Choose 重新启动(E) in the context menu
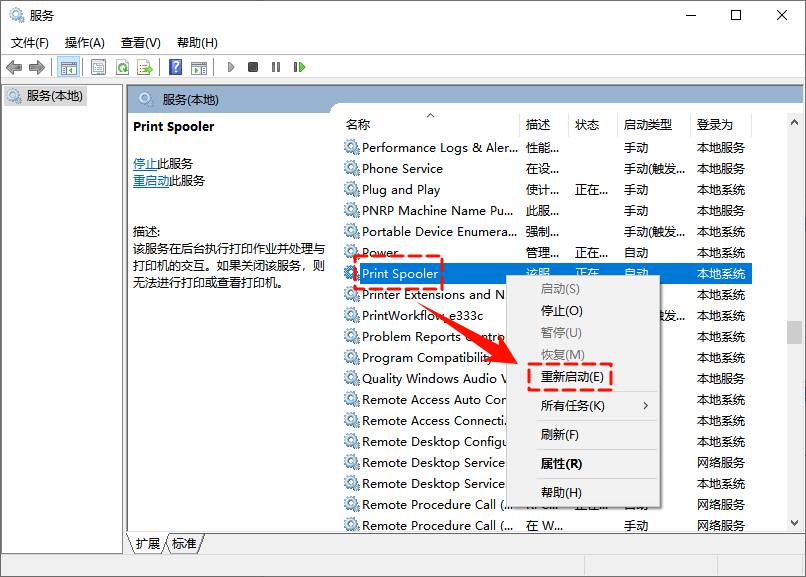 point(571,376)
